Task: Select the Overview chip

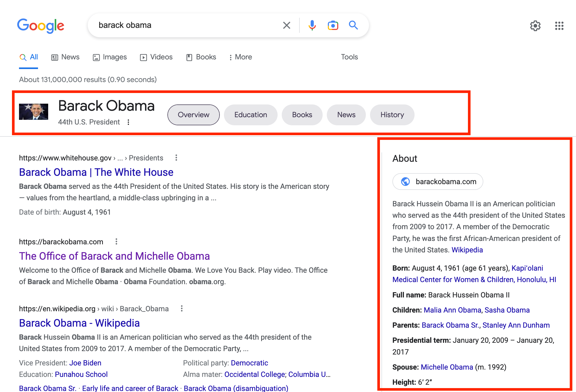Action: click(193, 115)
